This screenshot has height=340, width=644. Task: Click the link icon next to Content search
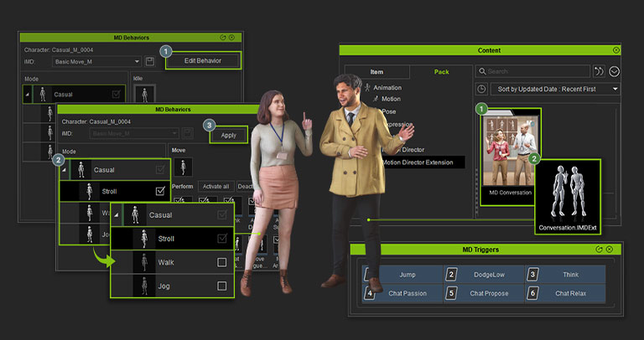(599, 71)
